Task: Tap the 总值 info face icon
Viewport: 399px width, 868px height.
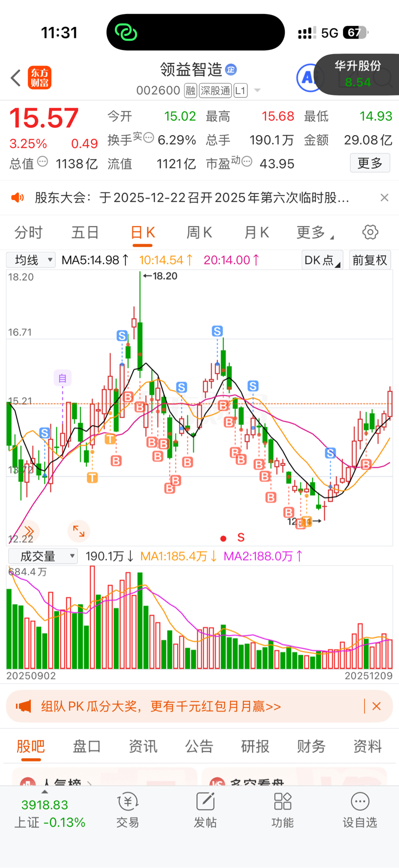Action: click(43, 162)
